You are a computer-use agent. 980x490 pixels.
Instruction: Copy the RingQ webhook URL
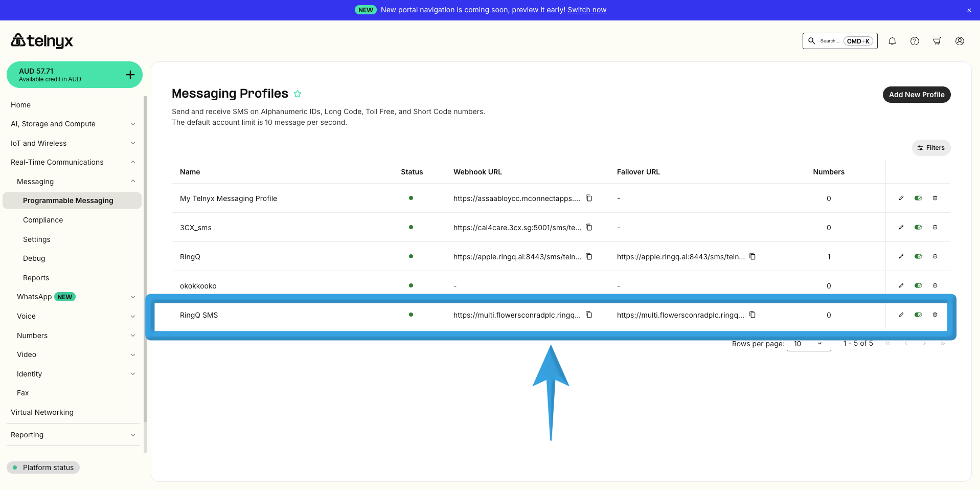589,256
